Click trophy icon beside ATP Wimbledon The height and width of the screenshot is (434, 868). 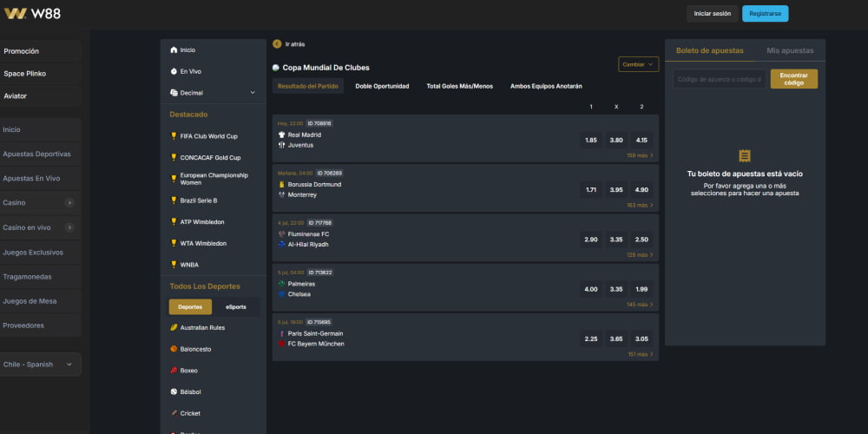pos(174,221)
